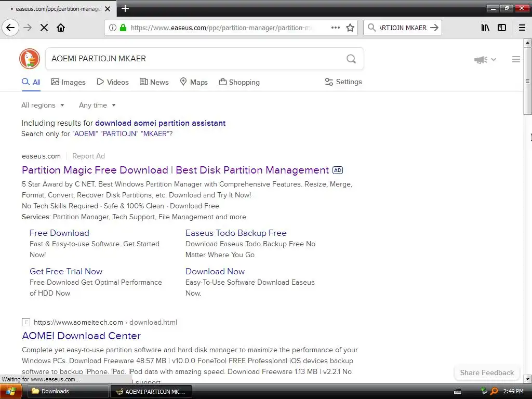Click the orange magnifier tray icon
The height and width of the screenshot is (399, 532).
tap(495, 392)
